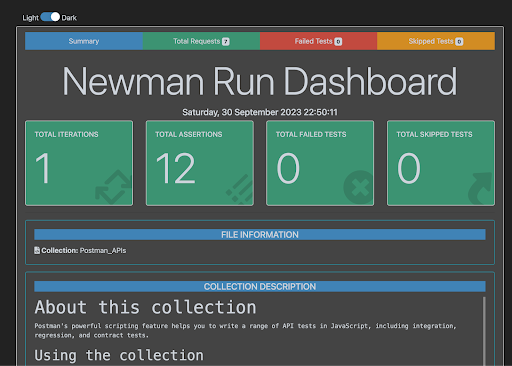512x366 pixels.
Task: Click the Total Requests count badge
Action: [x=226, y=42]
